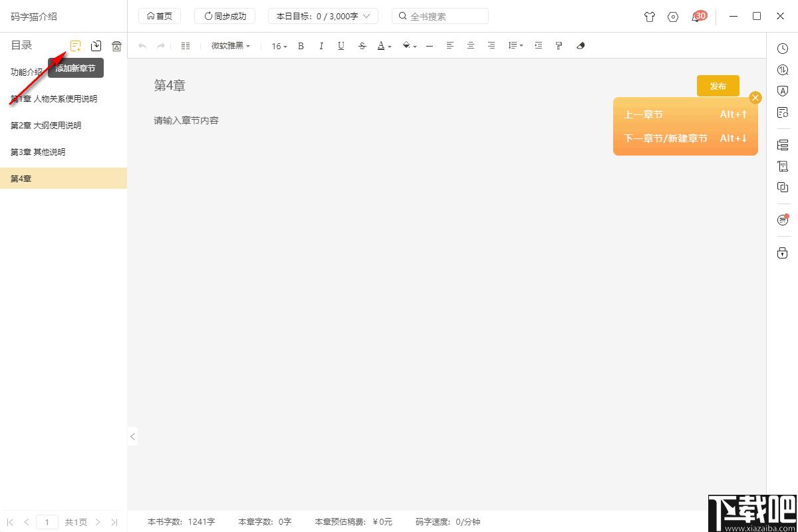Go to the 首页 home button
The width and height of the screenshot is (798, 532).
(x=160, y=16)
